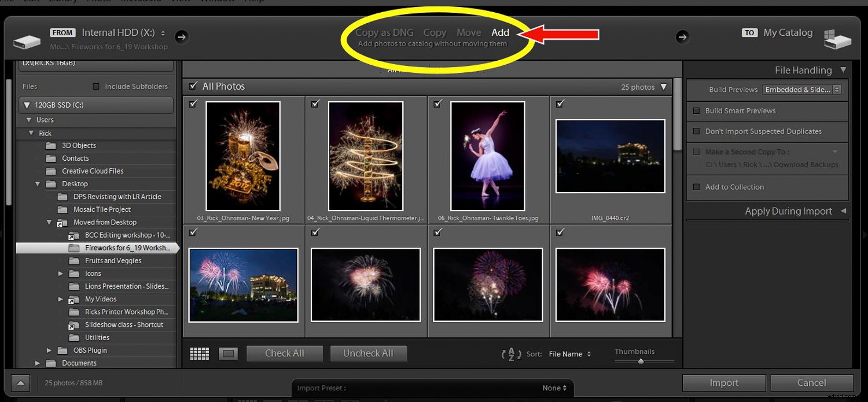Switch to Loupe view icon
Screen dimensions: 868x402
[228, 353]
